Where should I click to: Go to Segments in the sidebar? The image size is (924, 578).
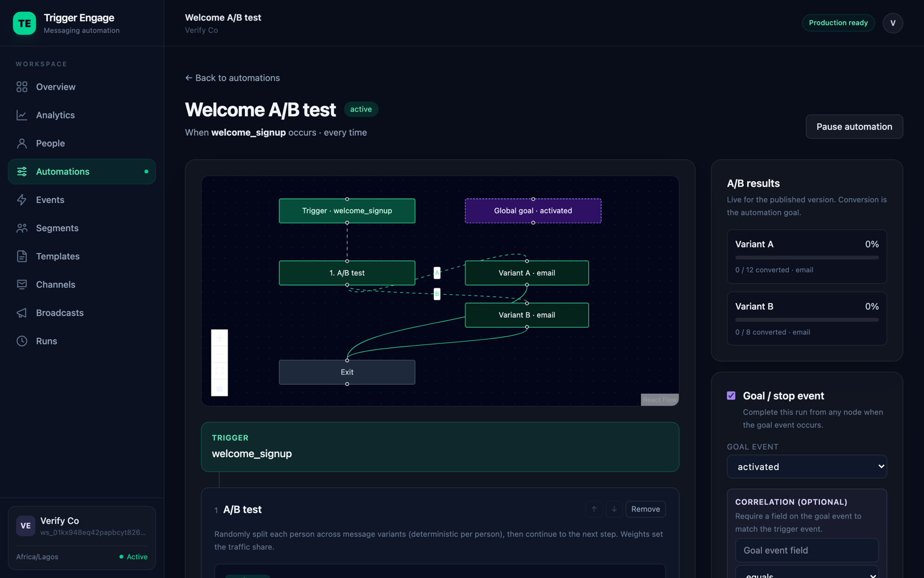tap(82, 228)
